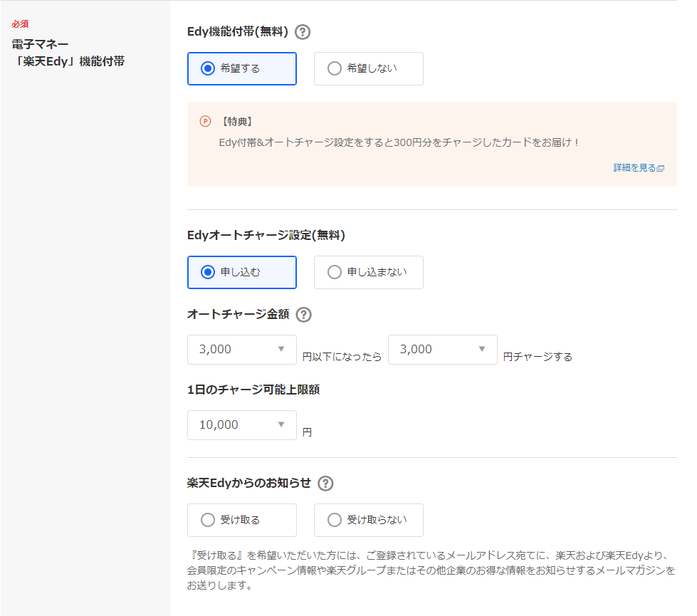Click sidebar label 電子マネー「楽天Edy」機能付帯
The image size is (697, 616).
click(x=68, y=53)
